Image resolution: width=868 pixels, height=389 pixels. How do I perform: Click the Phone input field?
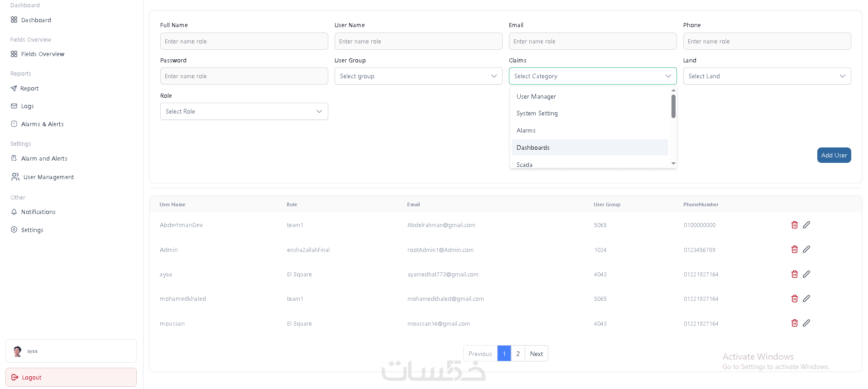767,41
